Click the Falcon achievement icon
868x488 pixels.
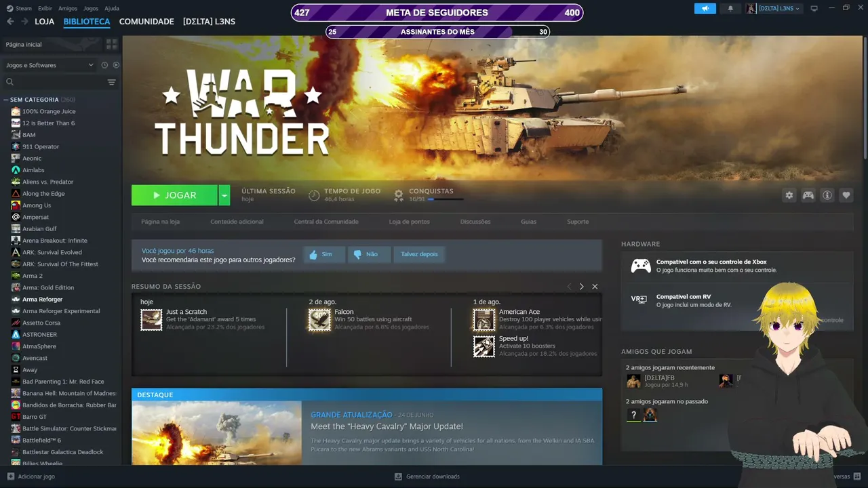click(x=319, y=320)
